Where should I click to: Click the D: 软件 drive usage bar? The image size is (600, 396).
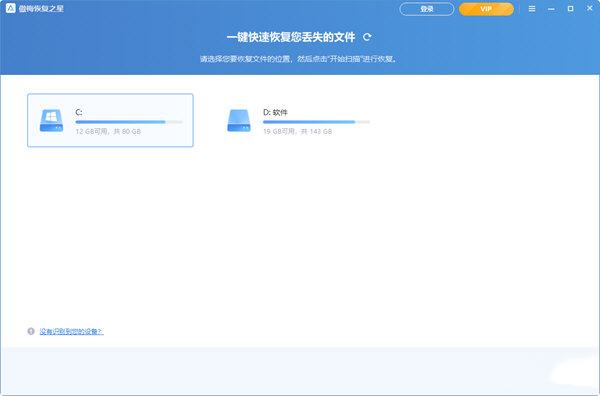316,122
